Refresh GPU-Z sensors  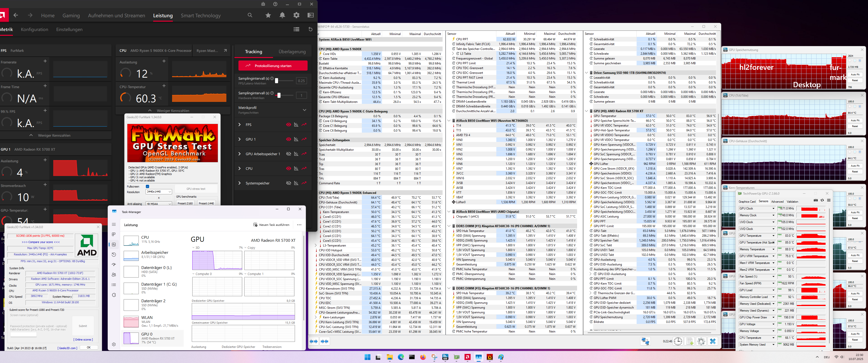click(822, 200)
